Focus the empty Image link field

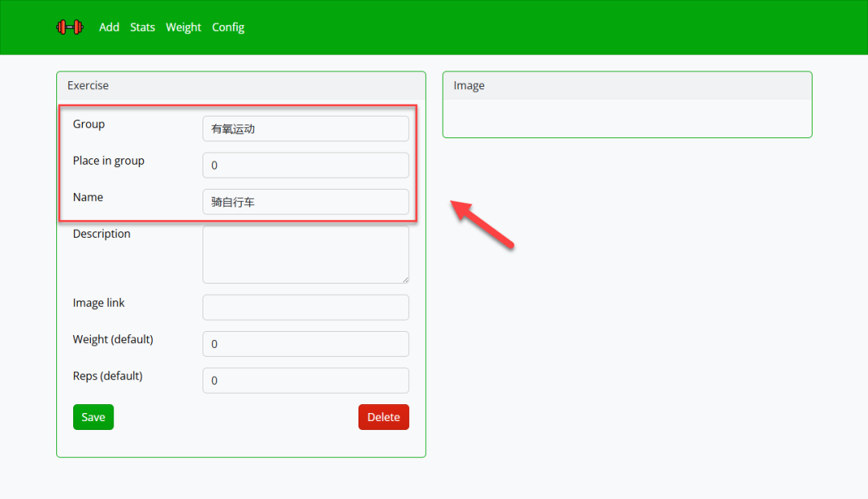(305, 307)
